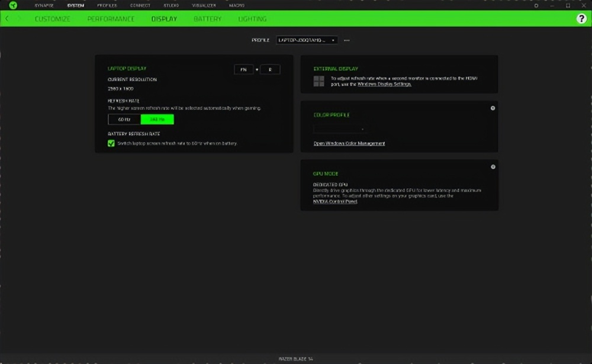Open the Color Profile info icon
This screenshot has height=364, width=592.
tap(493, 108)
